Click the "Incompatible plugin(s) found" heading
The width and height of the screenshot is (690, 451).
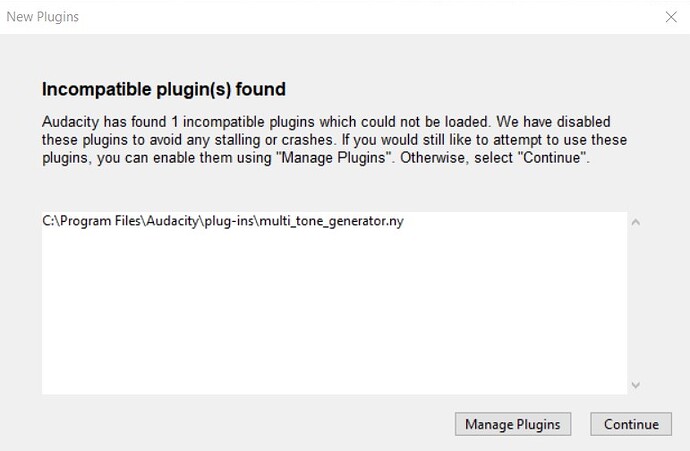pyautogui.click(x=164, y=89)
